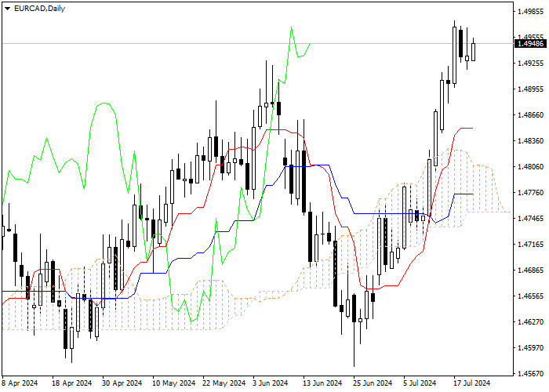Click the 1.49255 price scale value

point(530,64)
